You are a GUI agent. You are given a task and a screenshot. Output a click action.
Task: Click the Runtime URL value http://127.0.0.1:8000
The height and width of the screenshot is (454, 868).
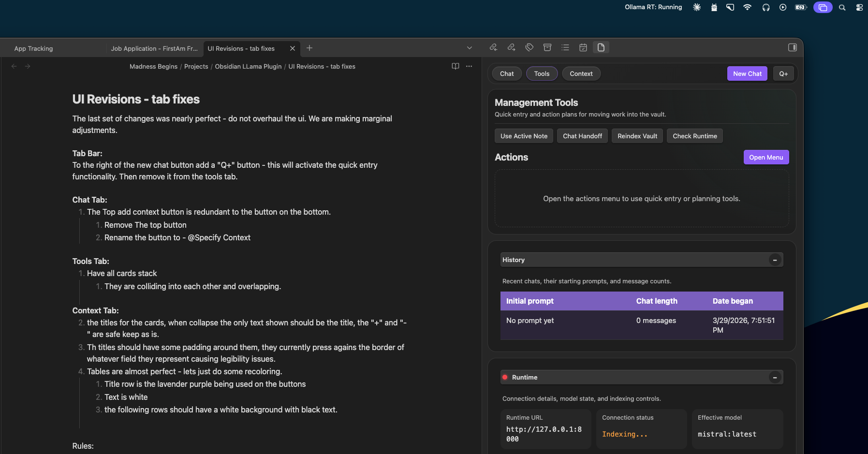pyautogui.click(x=544, y=434)
